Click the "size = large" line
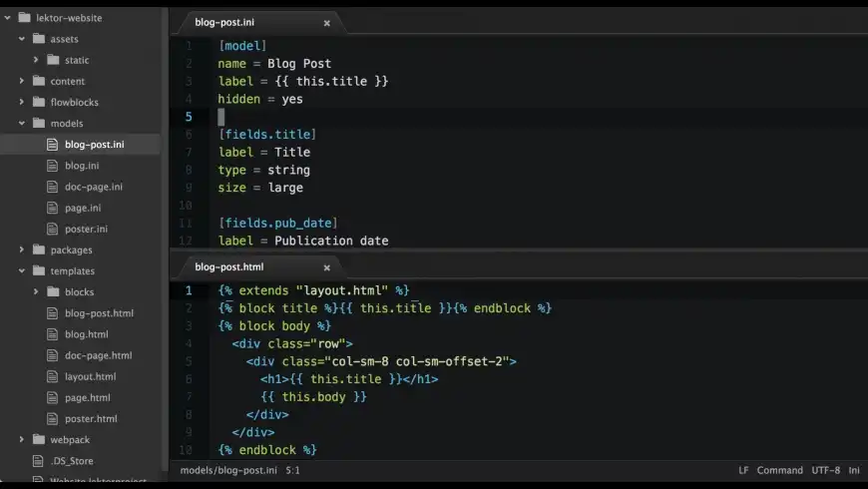The image size is (868, 489). coord(260,188)
